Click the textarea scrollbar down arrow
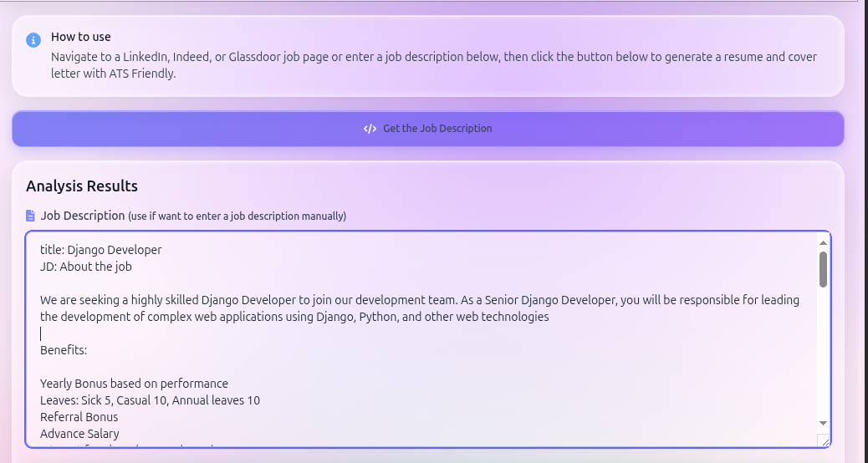This screenshot has width=868, height=463. [823, 424]
